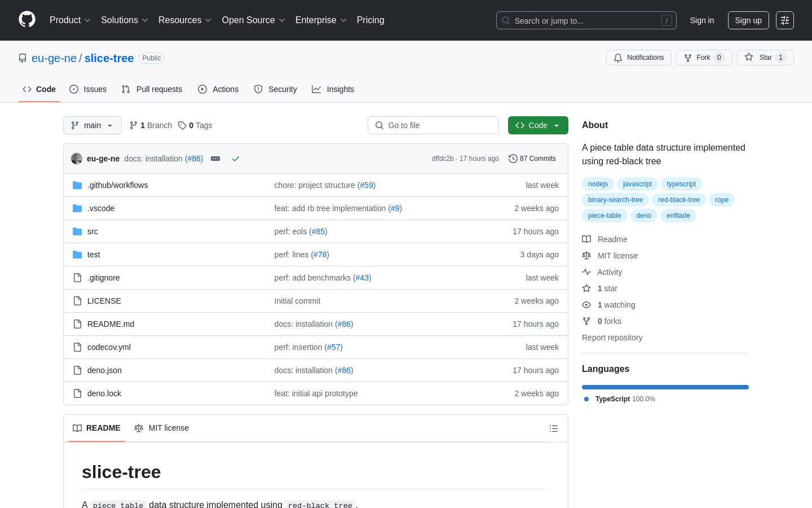Click the Fork icon button
The image size is (812, 508).
(704, 58)
